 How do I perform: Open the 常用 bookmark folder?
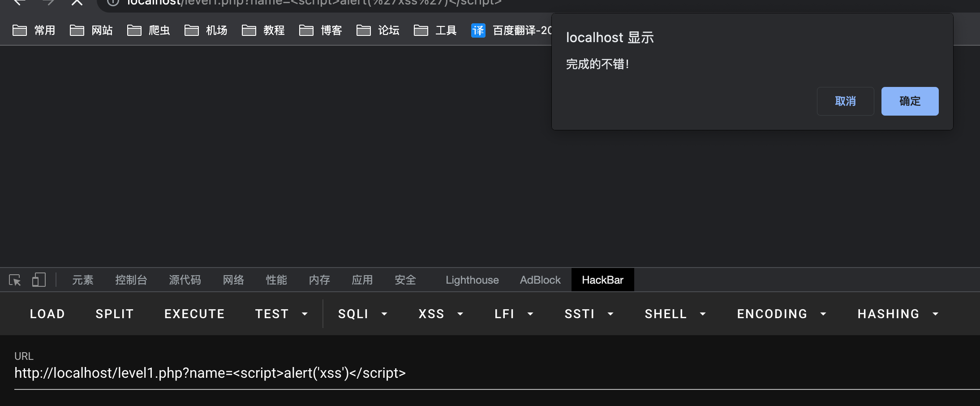point(34,30)
